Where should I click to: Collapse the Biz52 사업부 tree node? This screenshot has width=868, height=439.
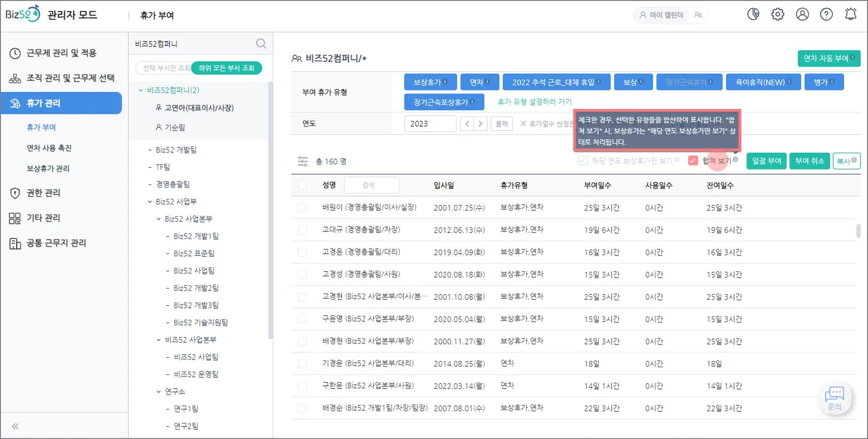click(150, 202)
